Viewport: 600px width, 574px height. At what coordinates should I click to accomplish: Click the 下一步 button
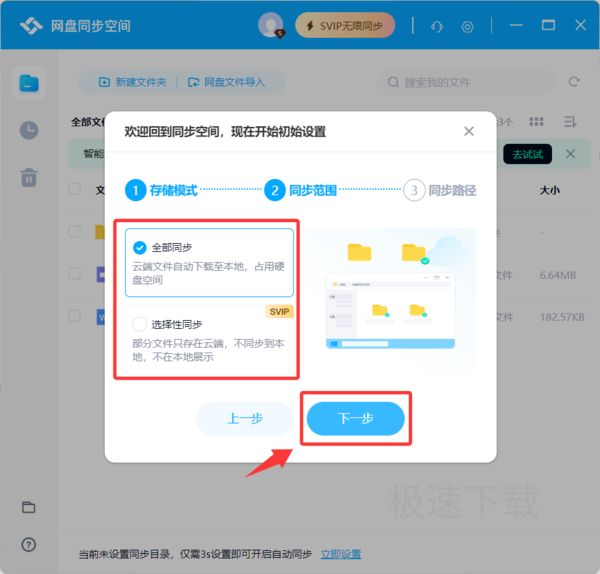pyautogui.click(x=355, y=418)
